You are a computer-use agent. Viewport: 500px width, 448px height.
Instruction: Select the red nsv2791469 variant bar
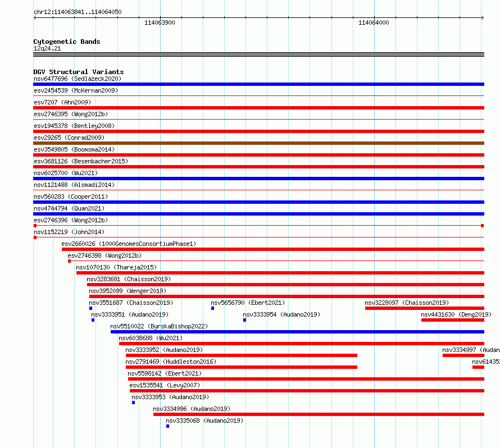242,367
